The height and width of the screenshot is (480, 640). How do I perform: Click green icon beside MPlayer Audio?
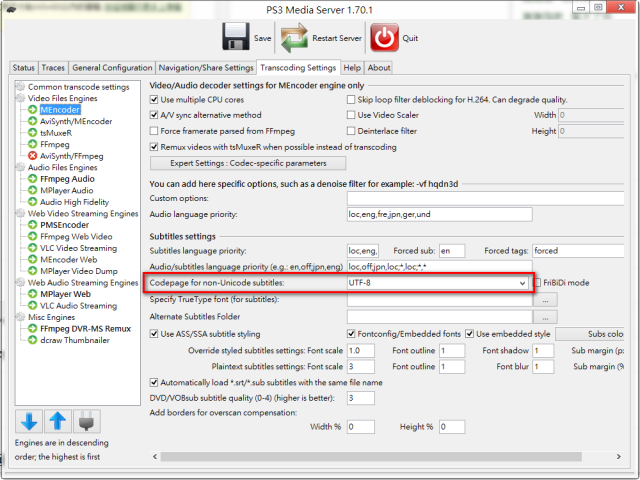click(33, 190)
